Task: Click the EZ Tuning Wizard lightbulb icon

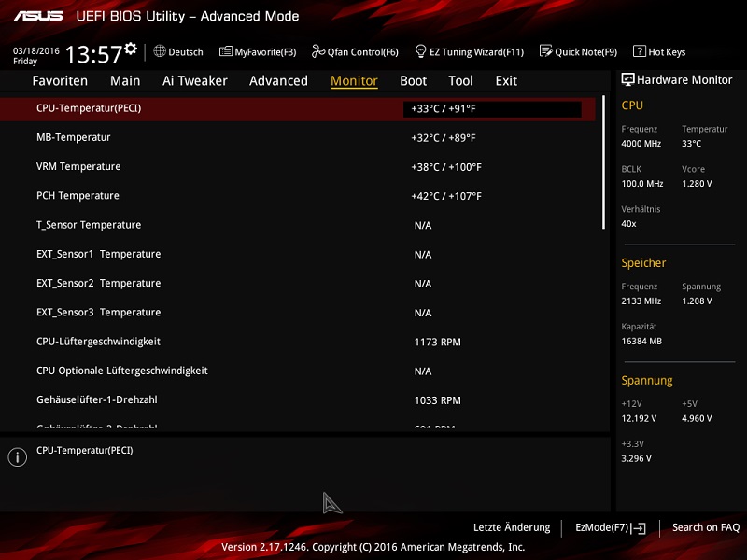Action: click(x=421, y=51)
